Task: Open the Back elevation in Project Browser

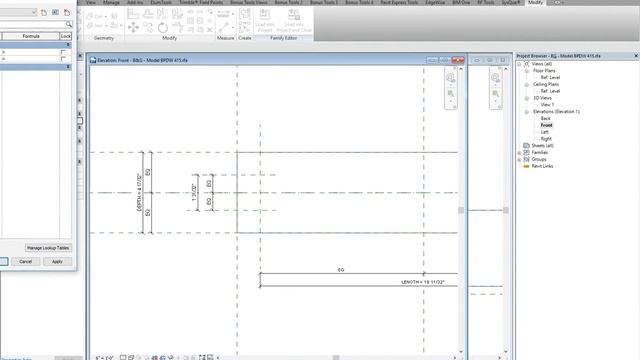Action: [x=545, y=118]
